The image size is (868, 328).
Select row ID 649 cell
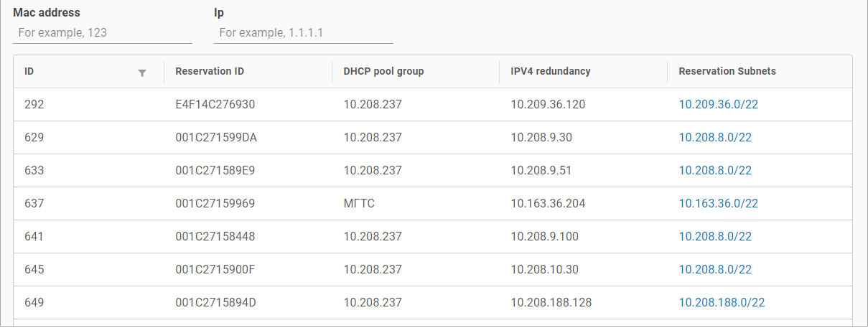pos(34,302)
